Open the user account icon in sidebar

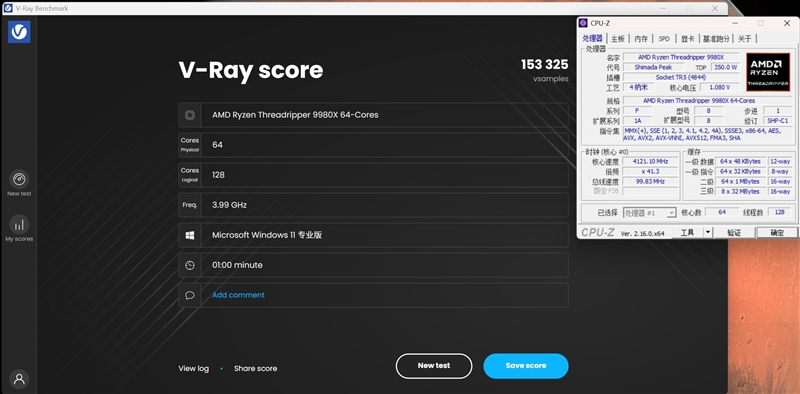(19, 379)
